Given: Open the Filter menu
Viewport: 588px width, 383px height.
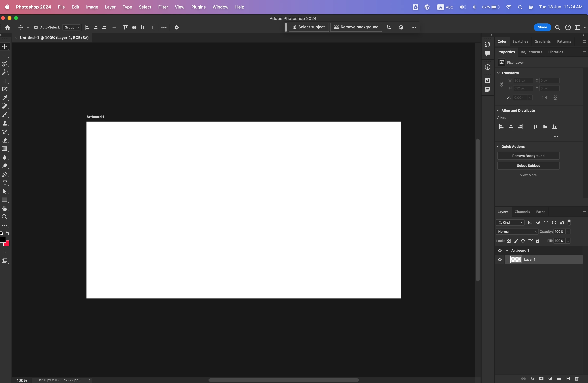Looking at the screenshot, I should 163,7.
